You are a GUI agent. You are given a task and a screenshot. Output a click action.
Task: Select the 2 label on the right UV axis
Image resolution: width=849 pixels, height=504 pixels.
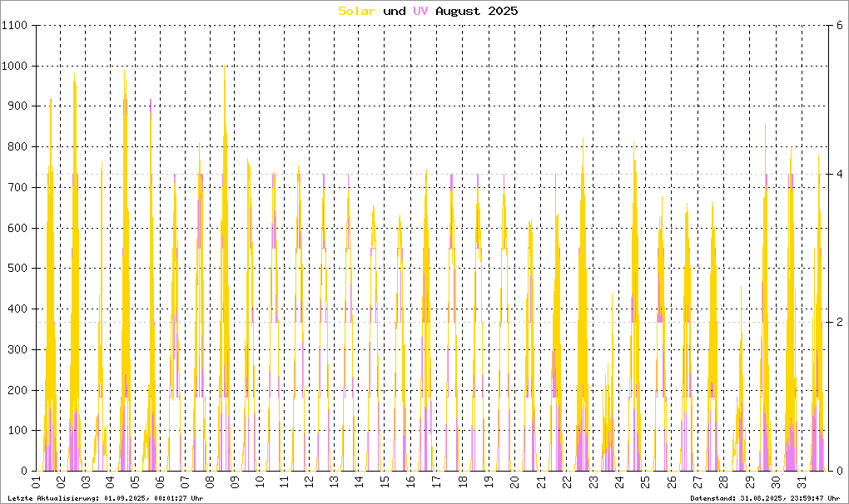[x=840, y=322]
